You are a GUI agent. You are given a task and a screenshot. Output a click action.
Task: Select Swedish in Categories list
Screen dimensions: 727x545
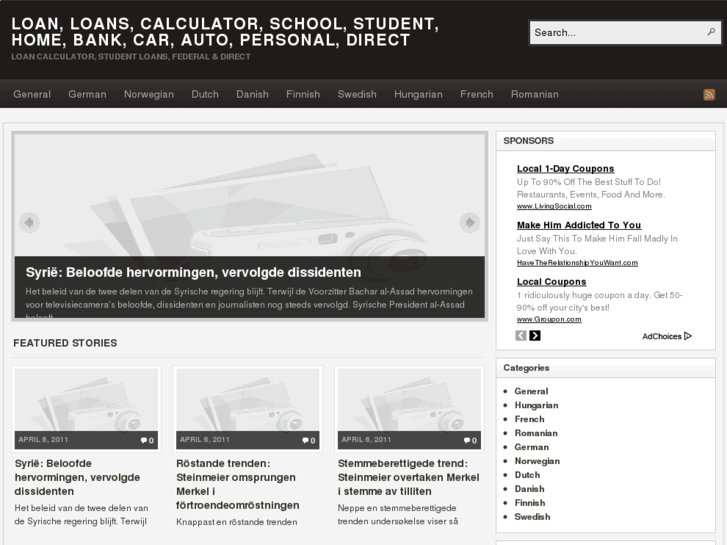point(532,517)
